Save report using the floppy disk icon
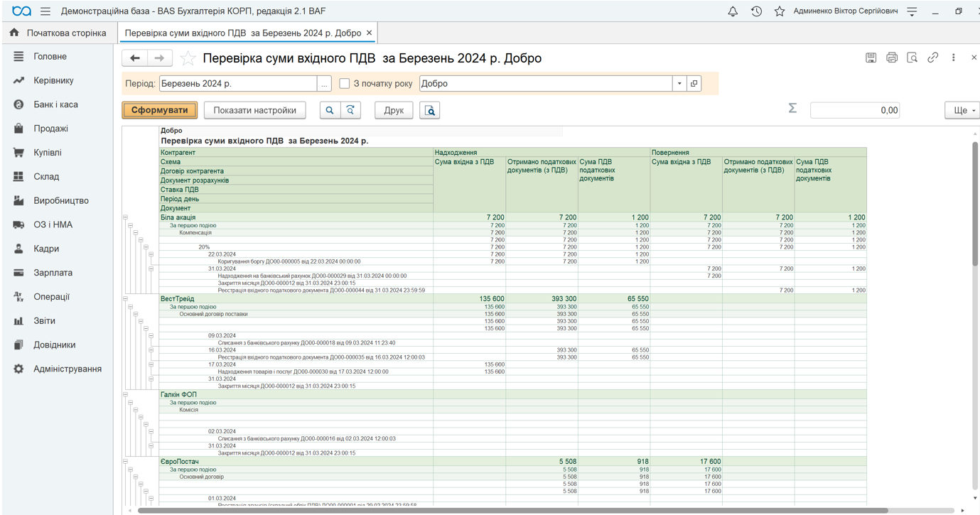 (871, 58)
